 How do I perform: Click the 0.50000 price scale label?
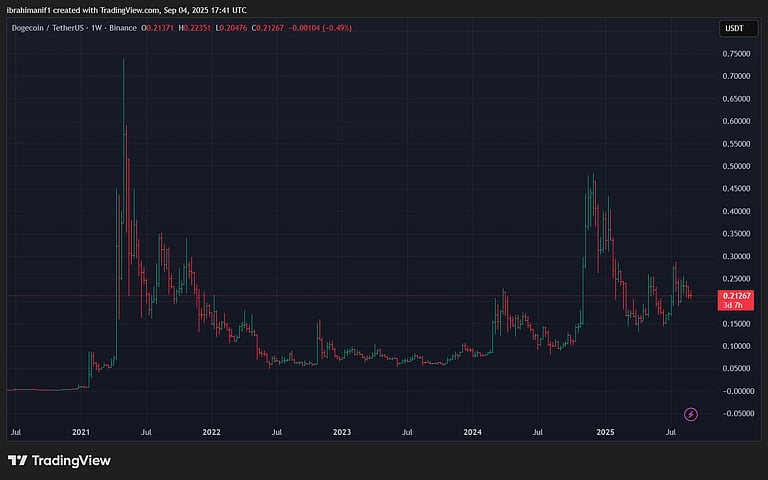click(x=738, y=166)
